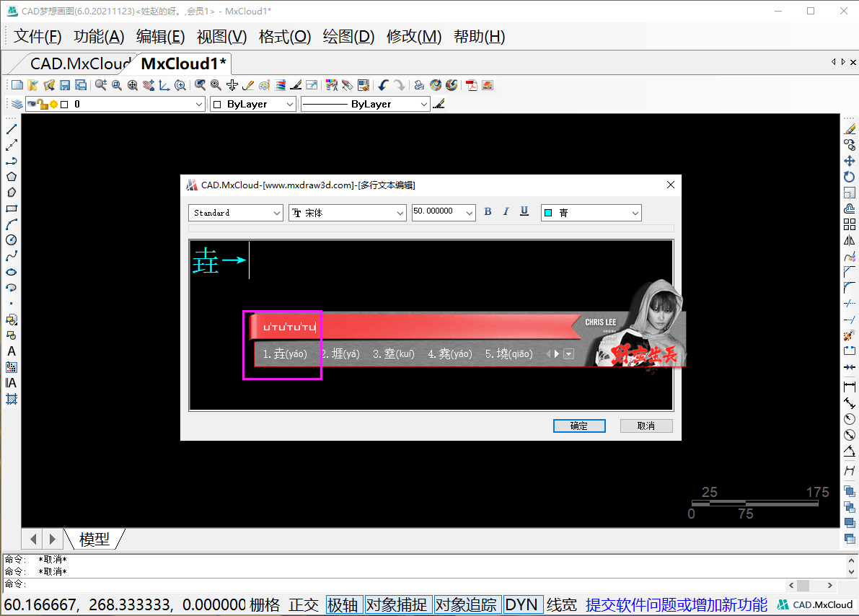Open the font dropdown showing 宋体
The width and height of the screenshot is (859, 616).
click(x=402, y=213)
